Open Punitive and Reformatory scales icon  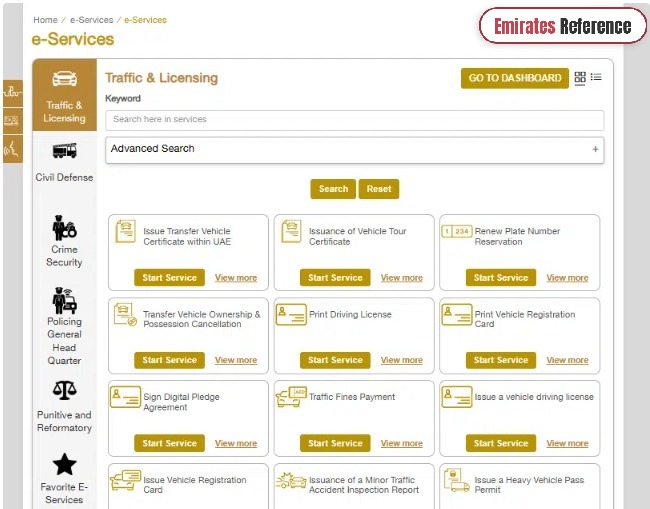tap(64, 390)
